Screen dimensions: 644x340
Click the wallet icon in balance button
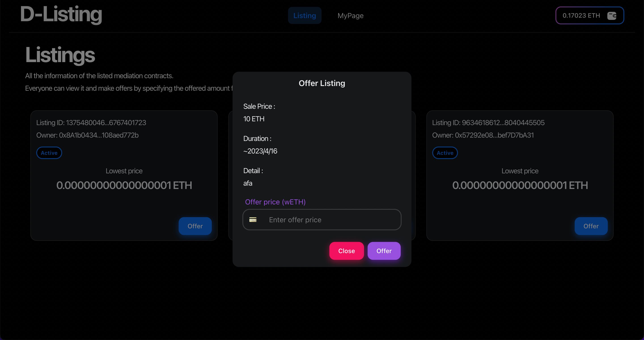[x=612, y=15]
